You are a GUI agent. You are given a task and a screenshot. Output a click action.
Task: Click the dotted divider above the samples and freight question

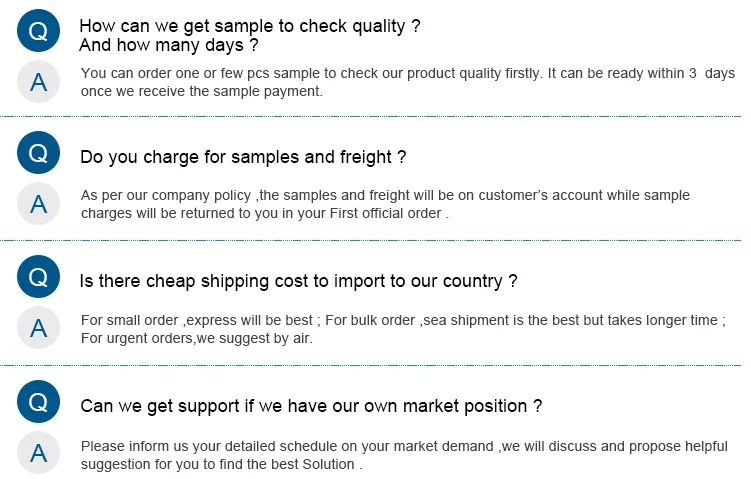[375, 117]
